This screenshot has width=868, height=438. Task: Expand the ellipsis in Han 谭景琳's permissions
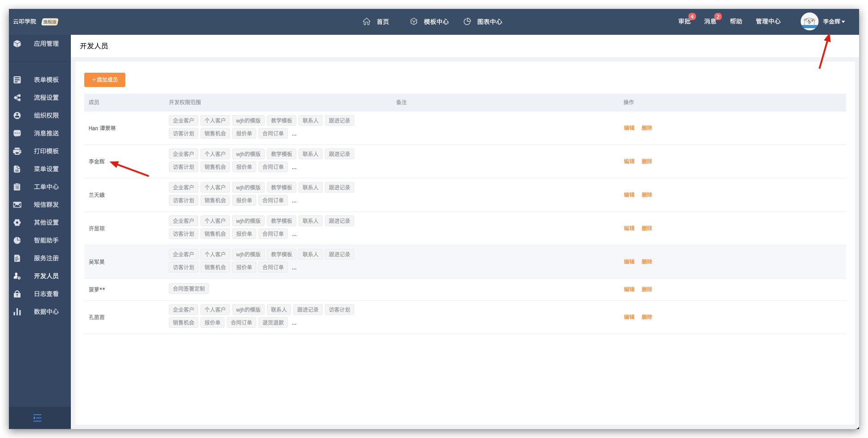[294, 134]
